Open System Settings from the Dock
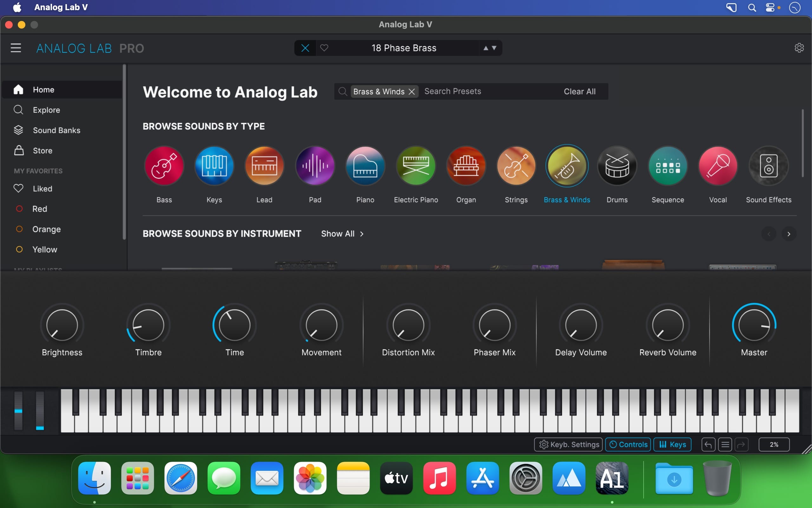 coord(526,478)
